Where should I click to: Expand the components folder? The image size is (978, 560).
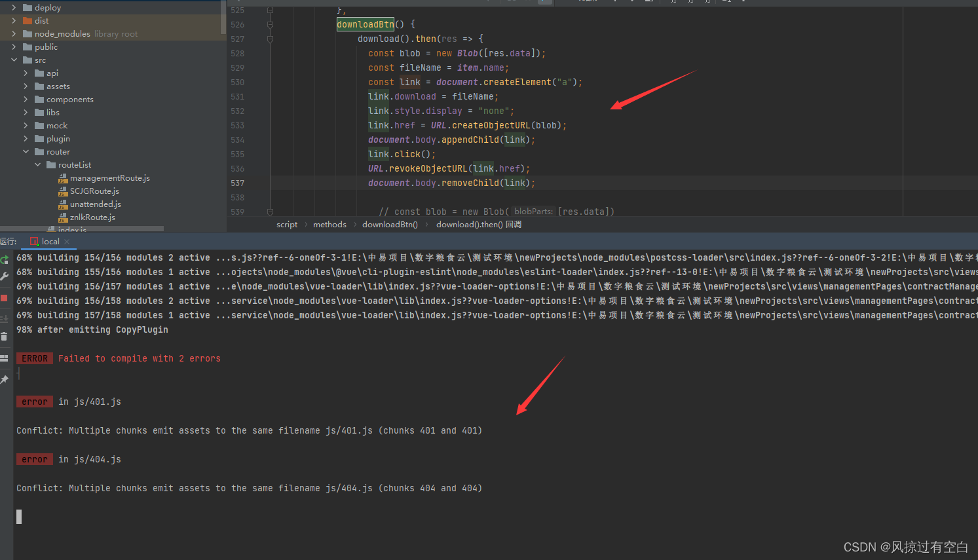point(26,100)
